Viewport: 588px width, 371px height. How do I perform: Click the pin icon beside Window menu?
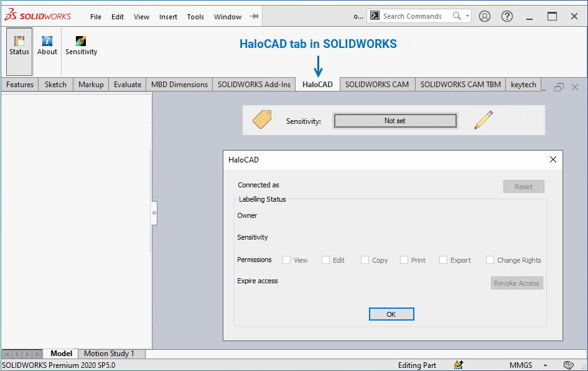(254, 16)
